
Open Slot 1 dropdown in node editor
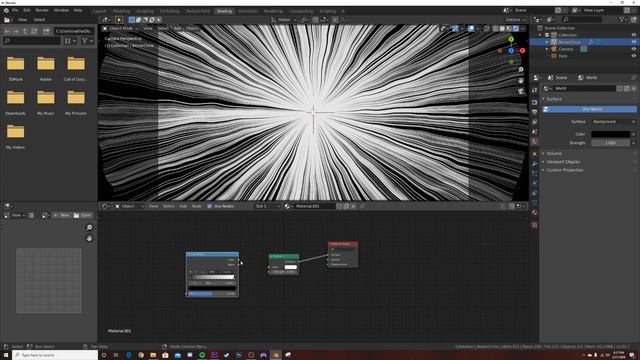[267, 206]
